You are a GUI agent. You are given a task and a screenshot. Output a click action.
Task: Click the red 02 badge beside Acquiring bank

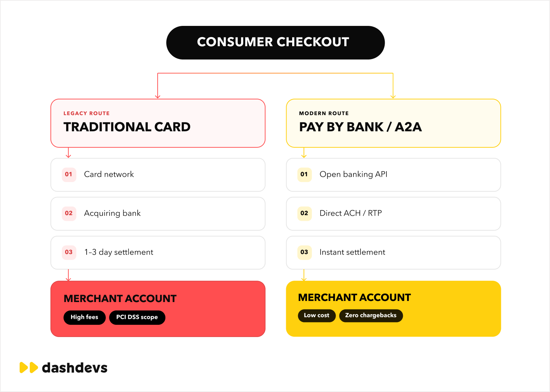69,213
